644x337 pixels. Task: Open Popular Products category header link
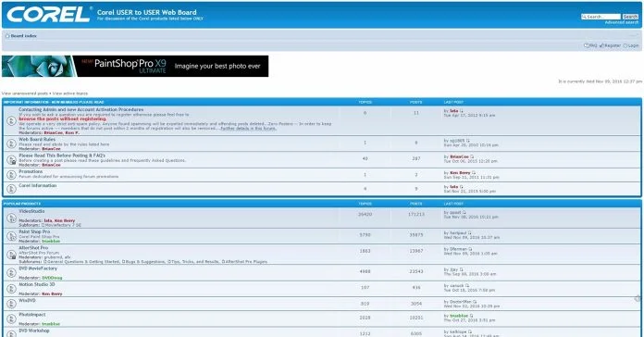coord(22,204)
